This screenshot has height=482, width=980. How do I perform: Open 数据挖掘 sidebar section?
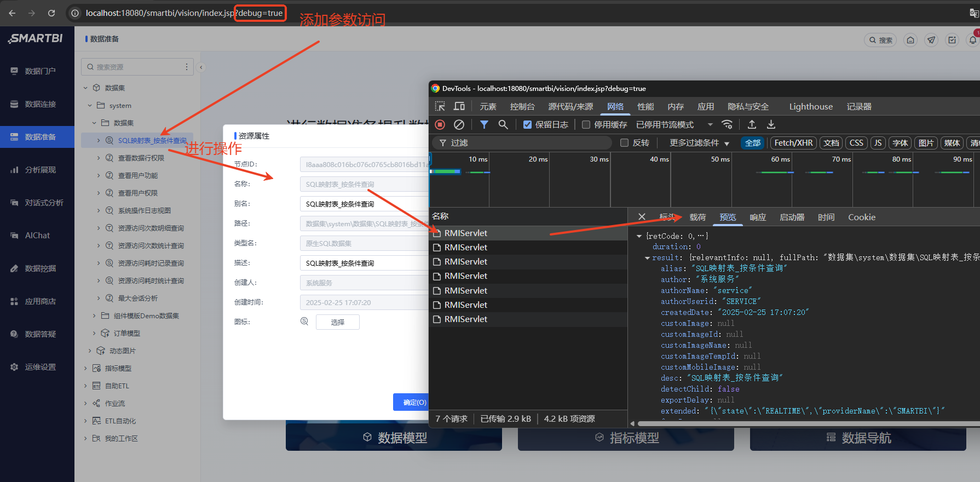click(37, 268)
